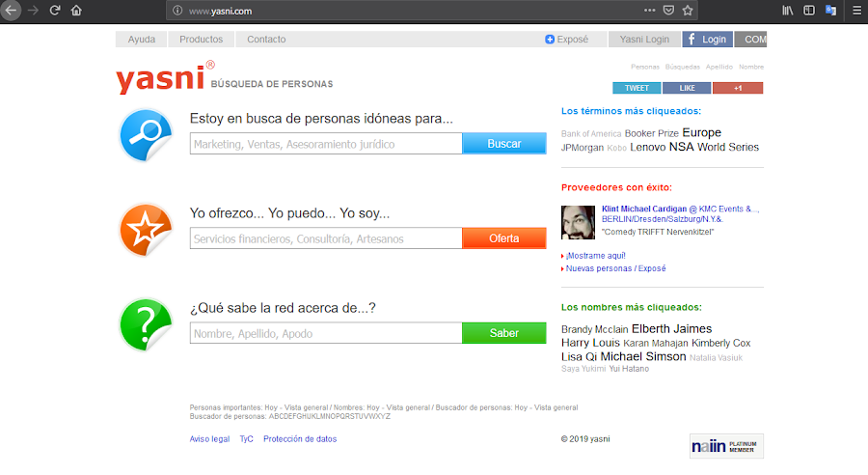This screenshot has width=868, height=475.
Task: Open the Harry Louis name link
Action: 590,343
